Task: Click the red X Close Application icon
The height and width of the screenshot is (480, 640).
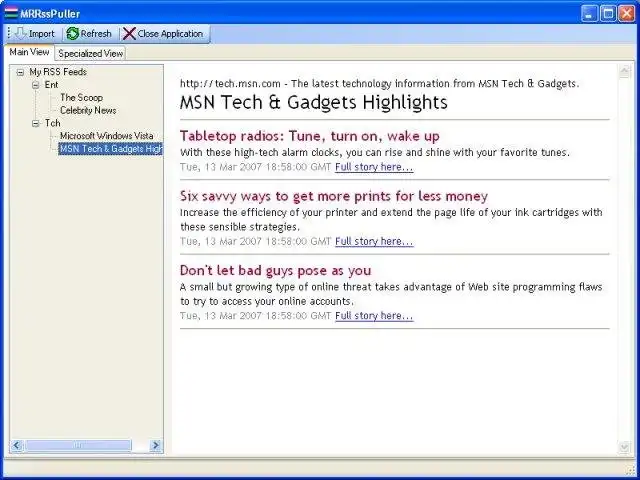Action: (x=129, y=33)
